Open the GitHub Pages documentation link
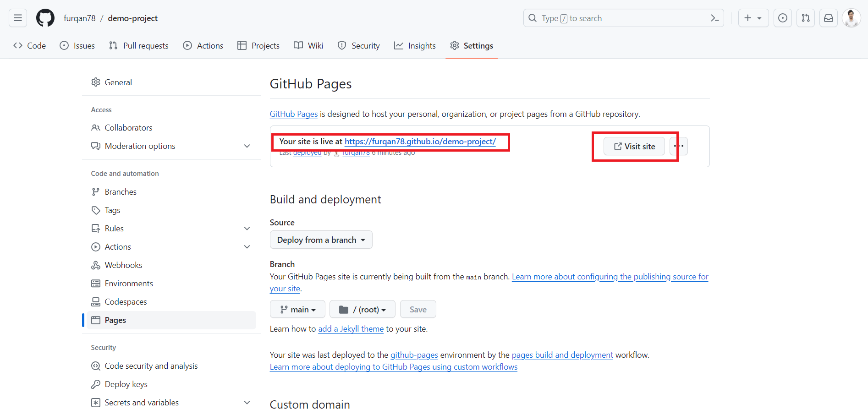868x415 pixels. (x=293, y=114)
